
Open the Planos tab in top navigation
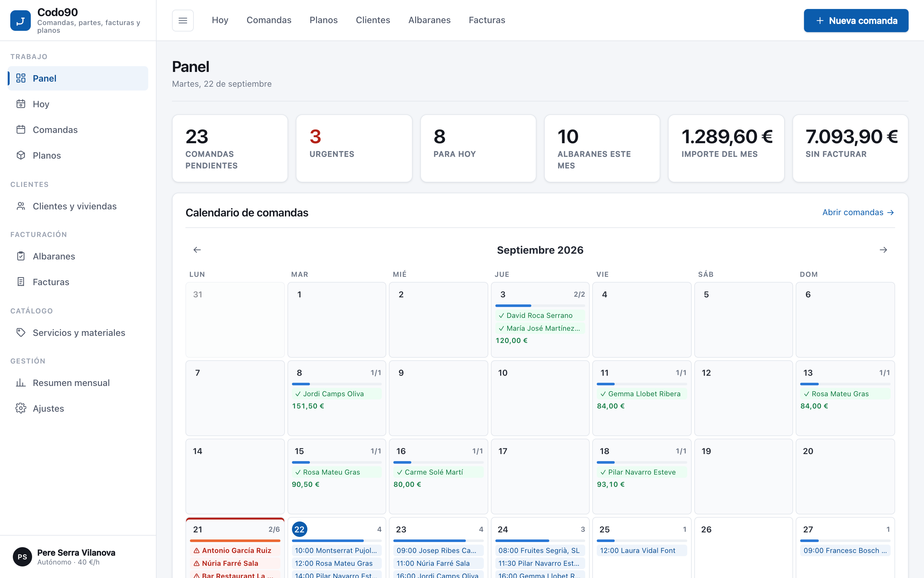[323, 20]
